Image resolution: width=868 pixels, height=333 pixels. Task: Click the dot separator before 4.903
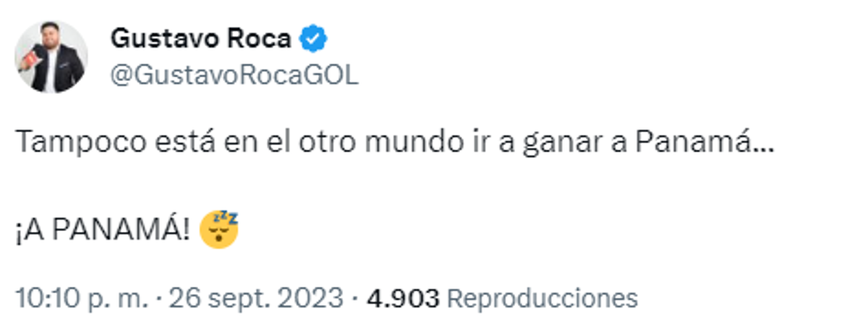pos(356,298)
